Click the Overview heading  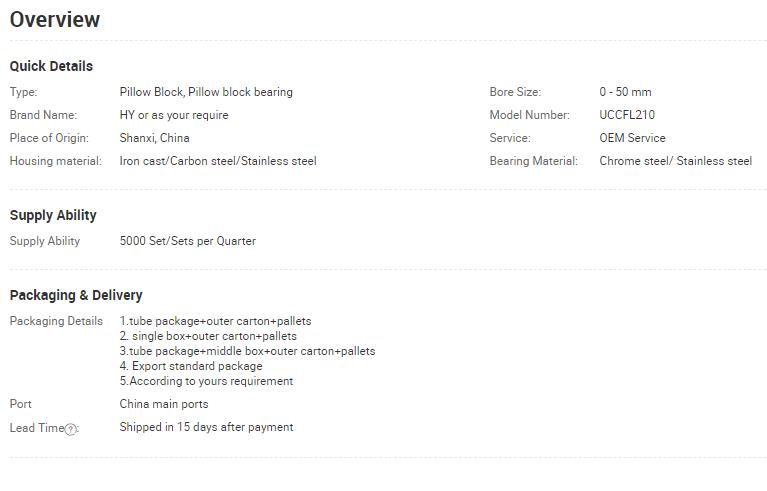(55, 20)
